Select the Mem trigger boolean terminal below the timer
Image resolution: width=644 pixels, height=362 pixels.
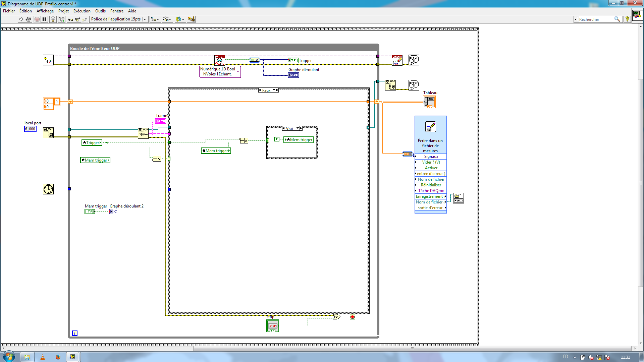[90, 212]
